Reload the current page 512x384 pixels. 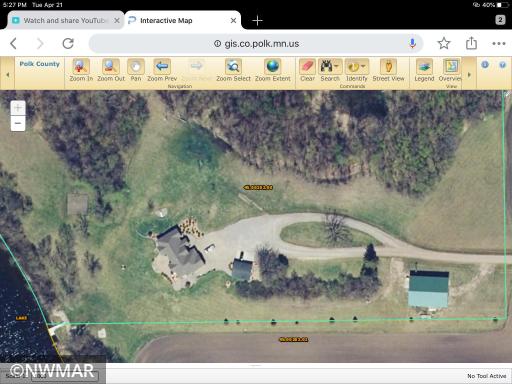point(68,43)
